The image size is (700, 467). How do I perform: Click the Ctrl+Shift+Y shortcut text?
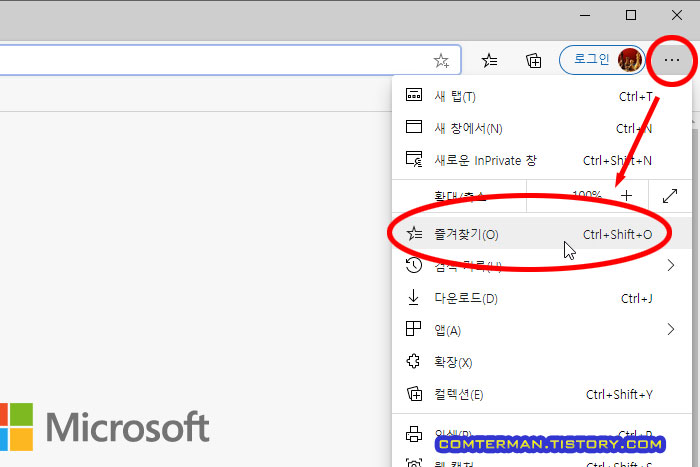(x=619, y=395)
